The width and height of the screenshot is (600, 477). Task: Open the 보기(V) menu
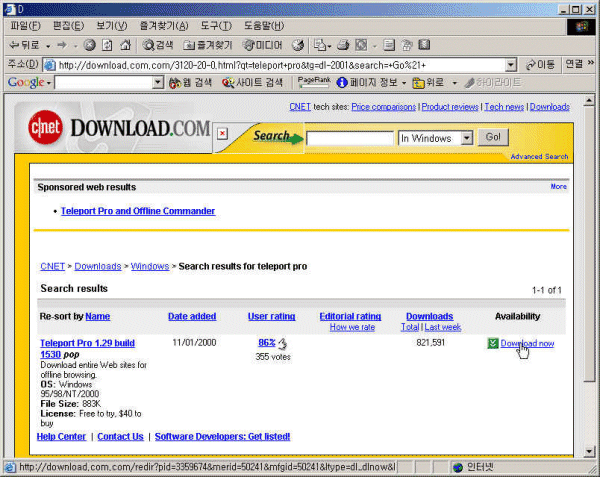coord(112,26)
